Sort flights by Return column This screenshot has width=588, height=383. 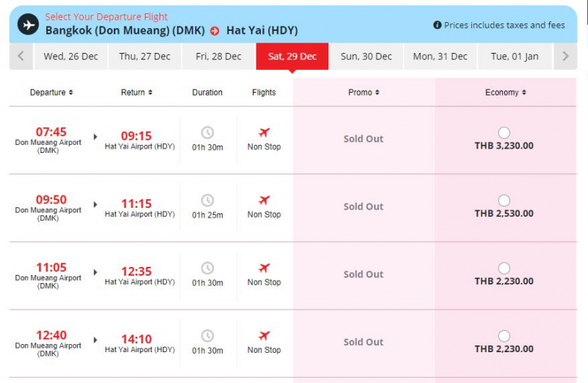point(137,93)
